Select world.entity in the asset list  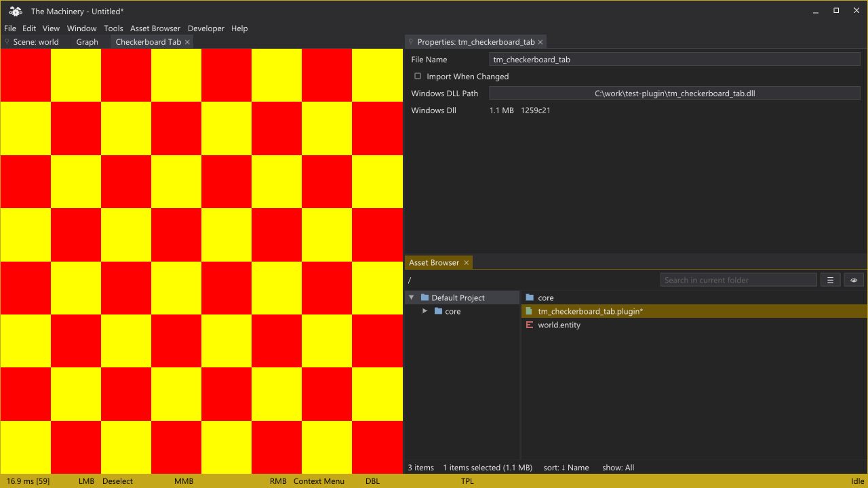coord(694,325)
